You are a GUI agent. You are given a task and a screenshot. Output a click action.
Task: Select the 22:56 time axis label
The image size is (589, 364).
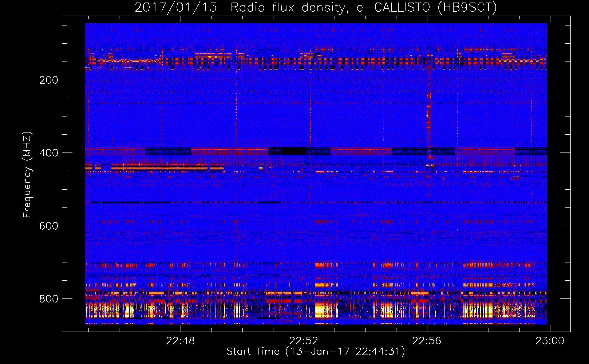coord(427,341)
